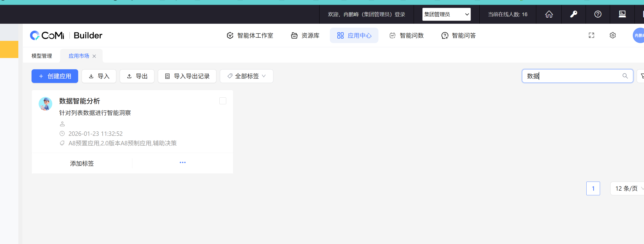This screenshot has width=644, height=244.
Task: Click the 创建应用 button
Action: click(55, 76)
